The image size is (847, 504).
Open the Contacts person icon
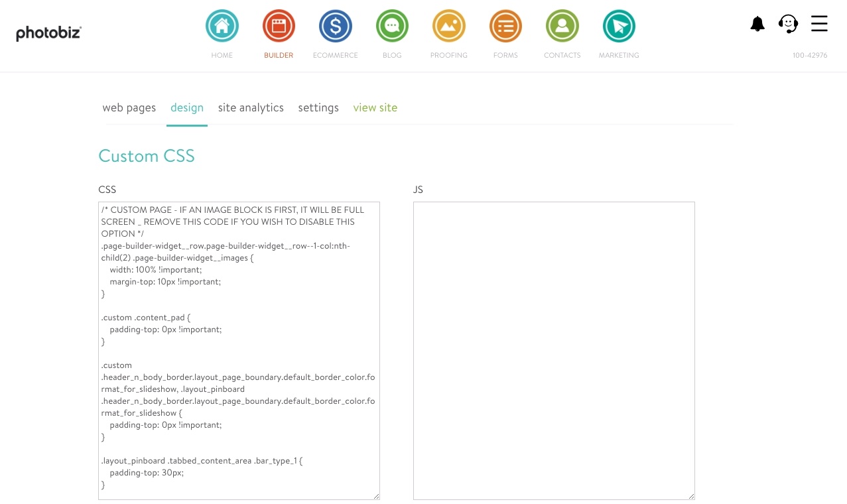(562, 27)
